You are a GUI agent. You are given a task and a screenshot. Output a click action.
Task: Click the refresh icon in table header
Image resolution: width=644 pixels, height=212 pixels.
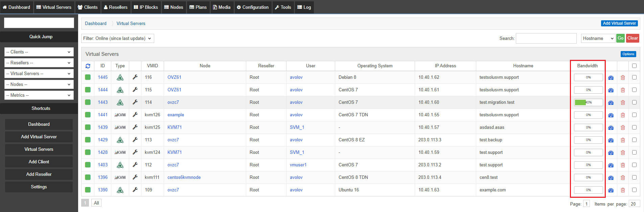88,66
